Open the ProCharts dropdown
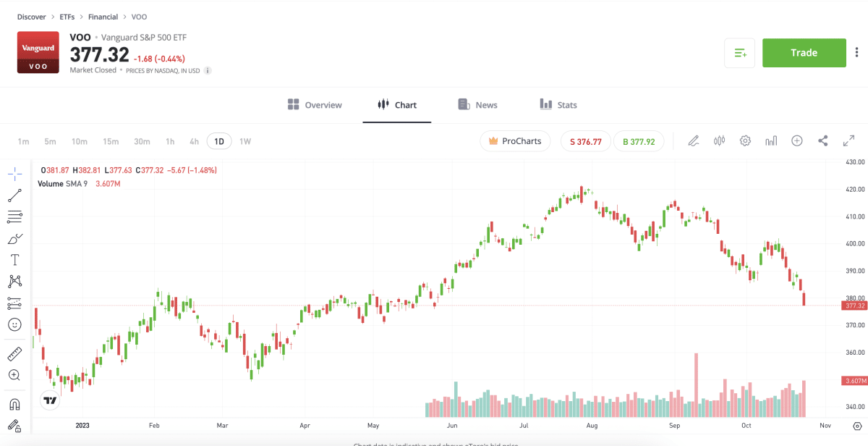 515,140
